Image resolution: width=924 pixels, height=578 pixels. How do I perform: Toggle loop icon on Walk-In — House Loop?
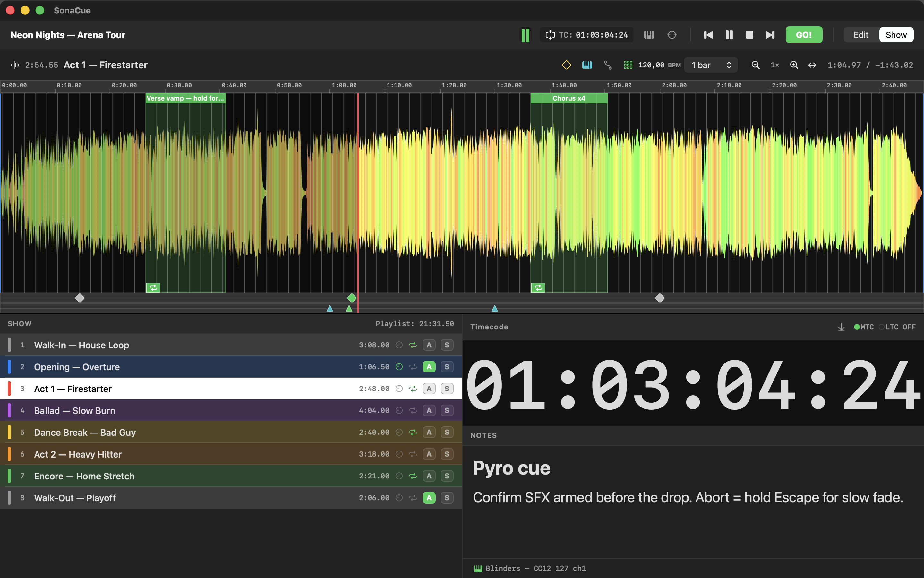(x=413, y=345)
